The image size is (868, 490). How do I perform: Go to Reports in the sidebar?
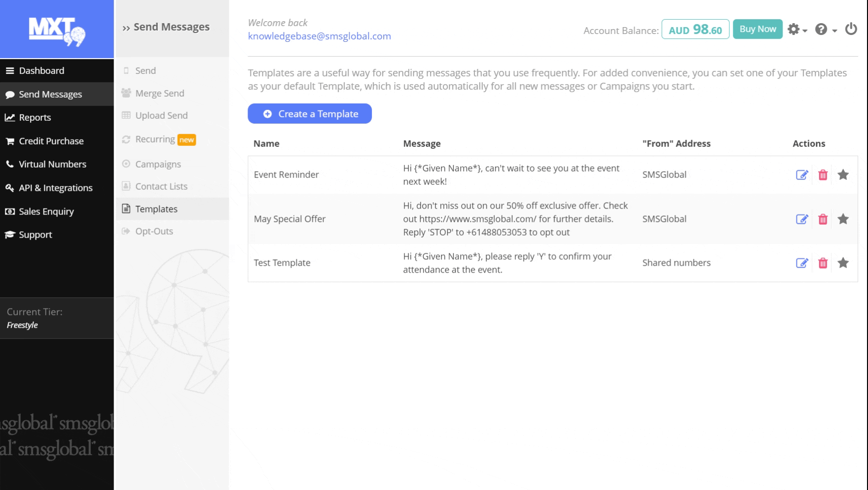(35, 117)
